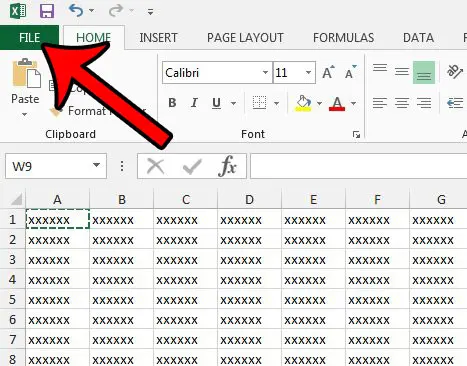Screen dimensions: 467x366
Task: Increase font size with large A
Action: (x=328, y=72)
